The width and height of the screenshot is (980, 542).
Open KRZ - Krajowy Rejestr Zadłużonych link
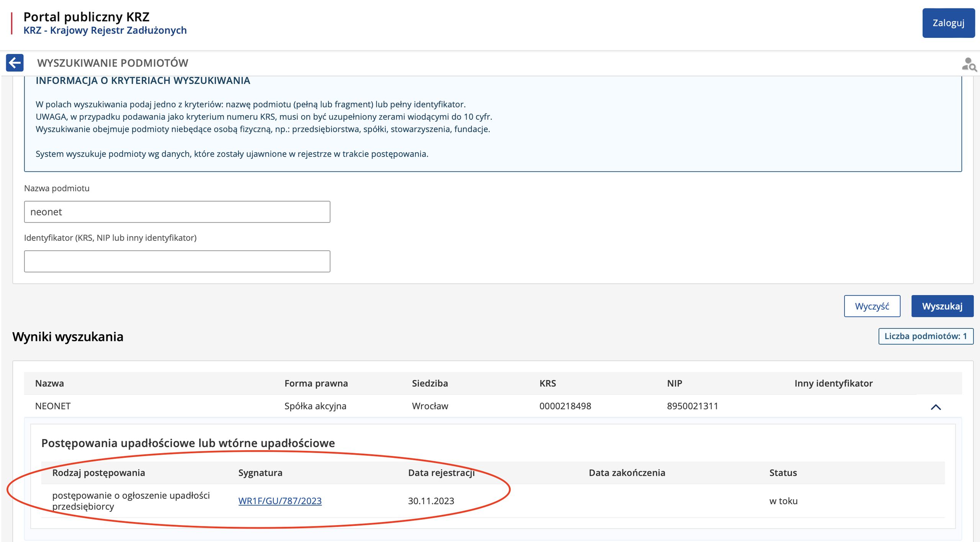pos(105,30)
